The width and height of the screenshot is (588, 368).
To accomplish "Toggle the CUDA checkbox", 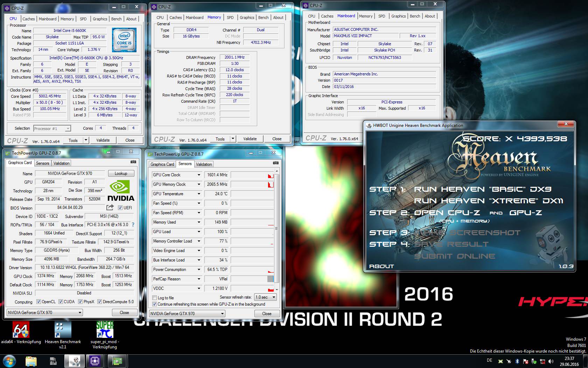I will coord(61,301).
